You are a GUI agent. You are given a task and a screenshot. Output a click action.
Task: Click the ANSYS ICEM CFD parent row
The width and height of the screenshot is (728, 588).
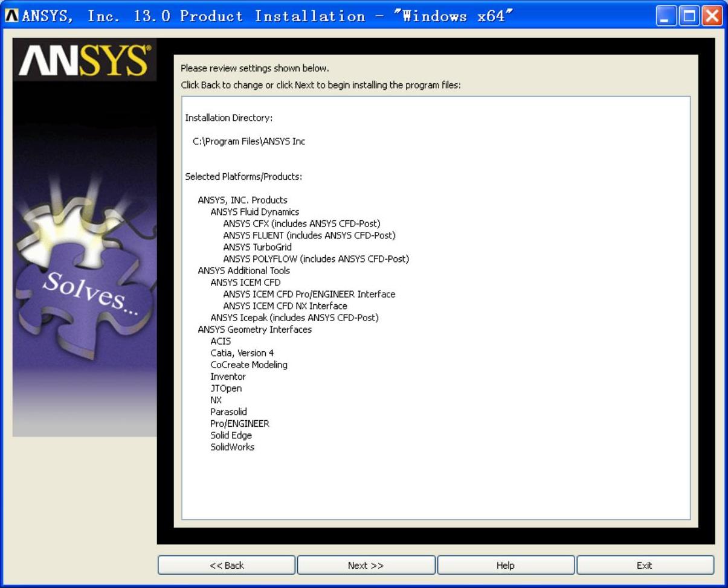pos(245,283)
